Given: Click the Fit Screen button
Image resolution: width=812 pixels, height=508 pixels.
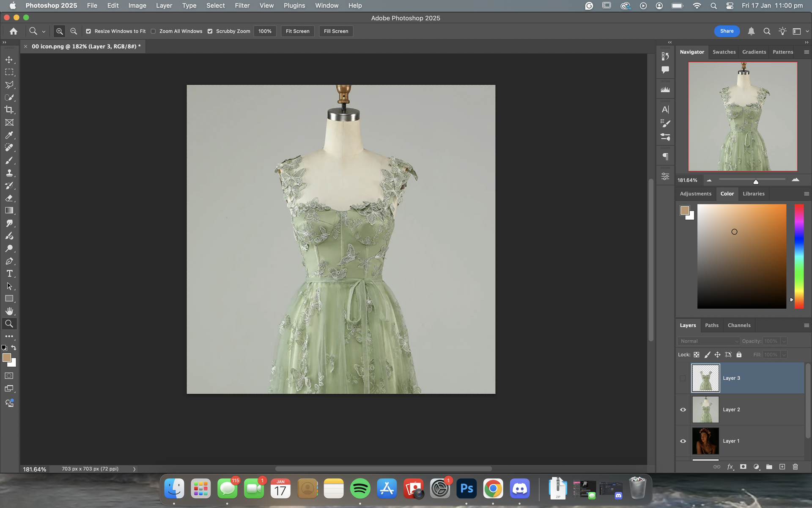Looking at the screenshot, I should point(297,31).
